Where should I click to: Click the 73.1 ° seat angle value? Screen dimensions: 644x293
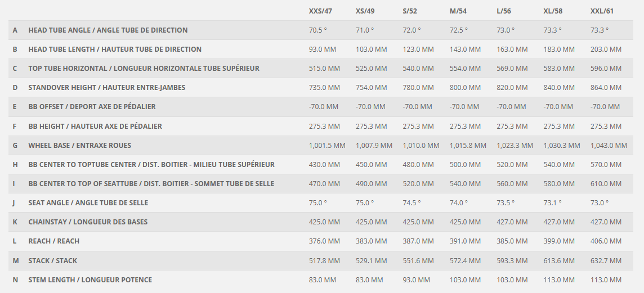point(552,203)
